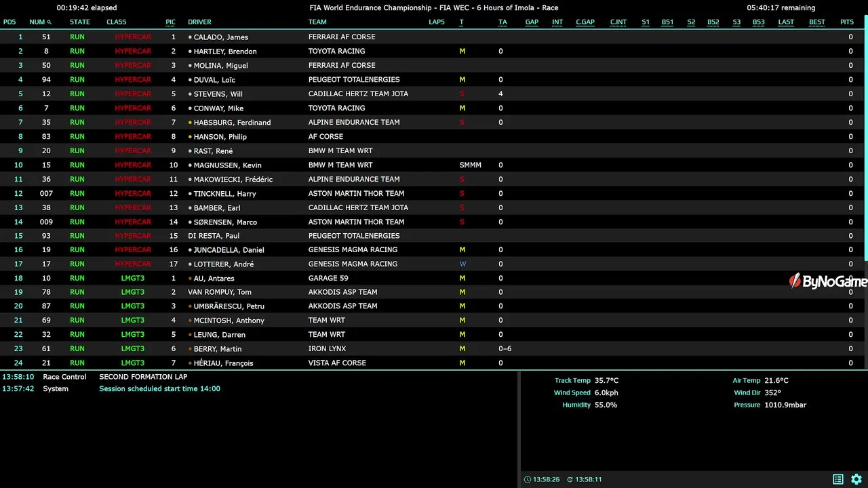This screenshot has height=488, width=868.
Task: Select driver JUNCADELLA, Daniel
Action: pyautogui.click(x=229, y=250)
